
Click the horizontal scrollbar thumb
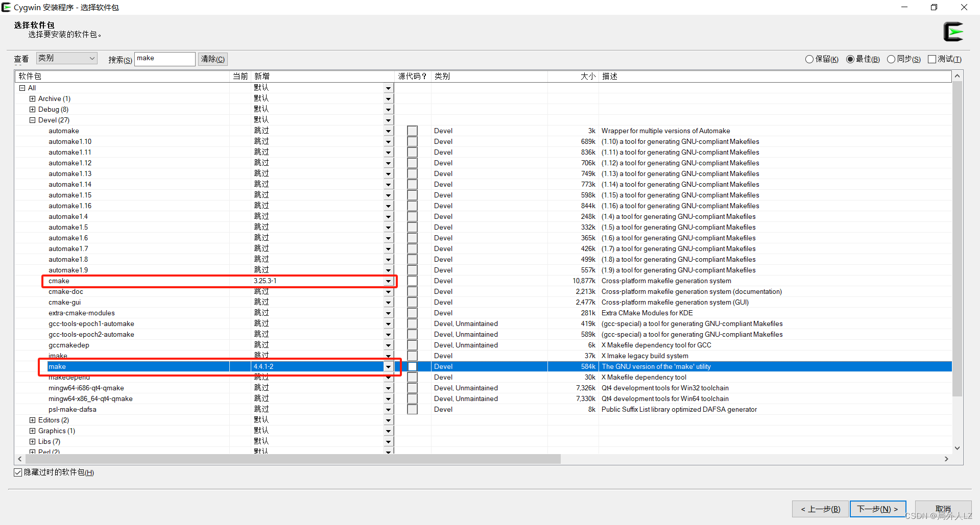[x=293, y=459]
